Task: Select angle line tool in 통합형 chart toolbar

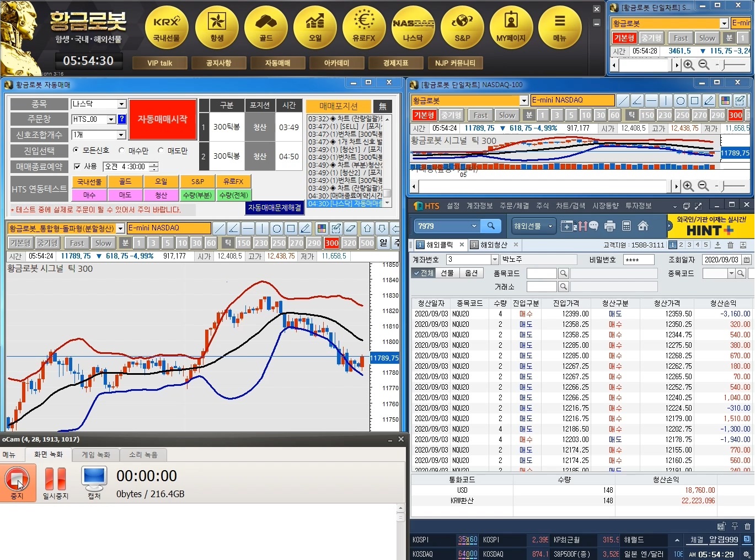Action: pos(234,228)
